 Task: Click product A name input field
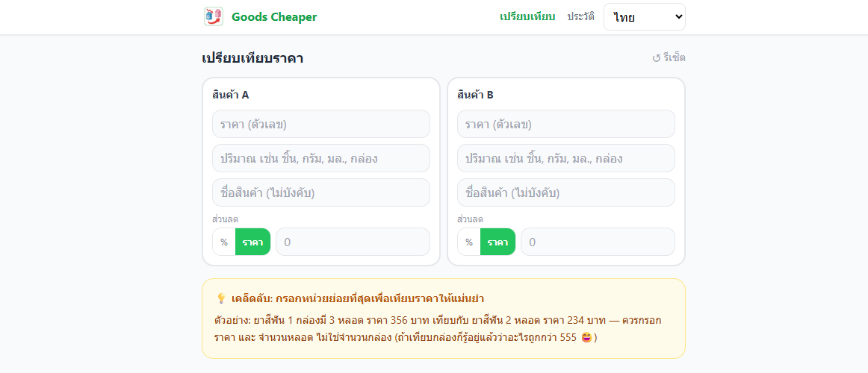click(321, 192)
